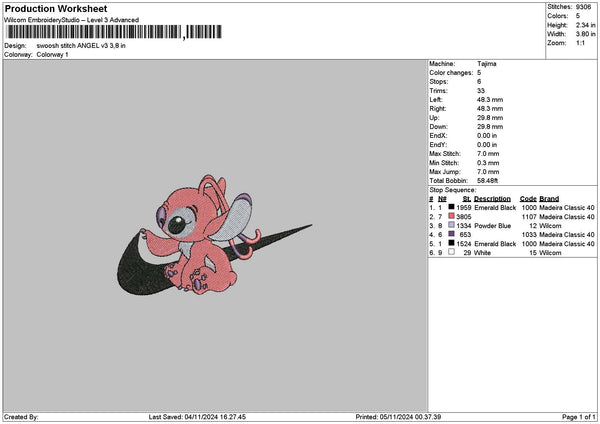Click the 'Up:' measurement 29.8 mm
The height and width of the screenshot is (424, 600).
pyautogui.click(x=490, y=118)
